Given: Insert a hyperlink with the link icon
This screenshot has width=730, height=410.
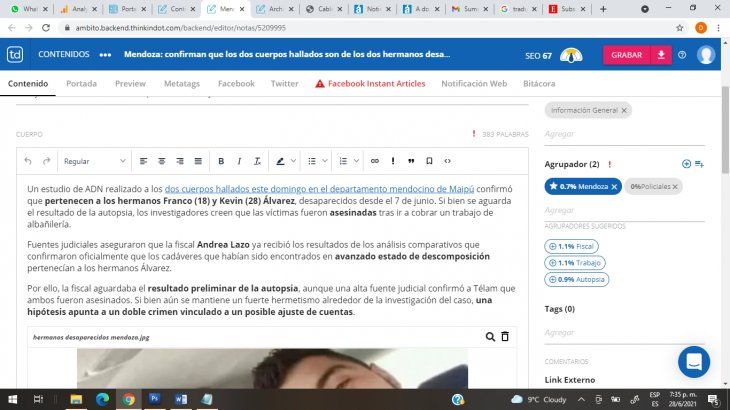Looking at the screenshot, I should point(375,161).
